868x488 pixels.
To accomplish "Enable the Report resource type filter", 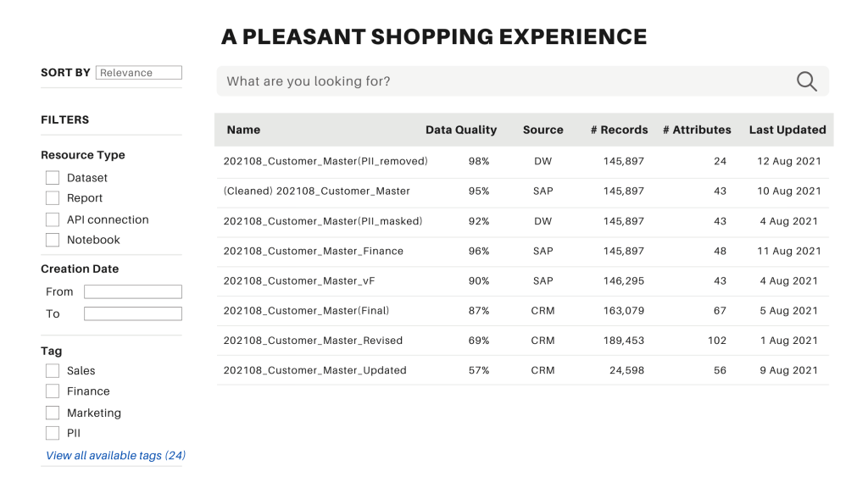I will (53, 198).
